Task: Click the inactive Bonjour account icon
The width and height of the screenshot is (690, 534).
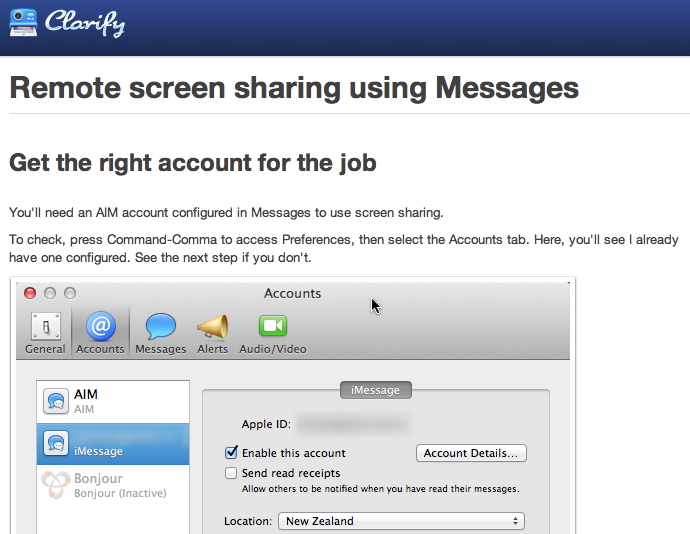Action: pyautogui.click(x=56, y=485)
